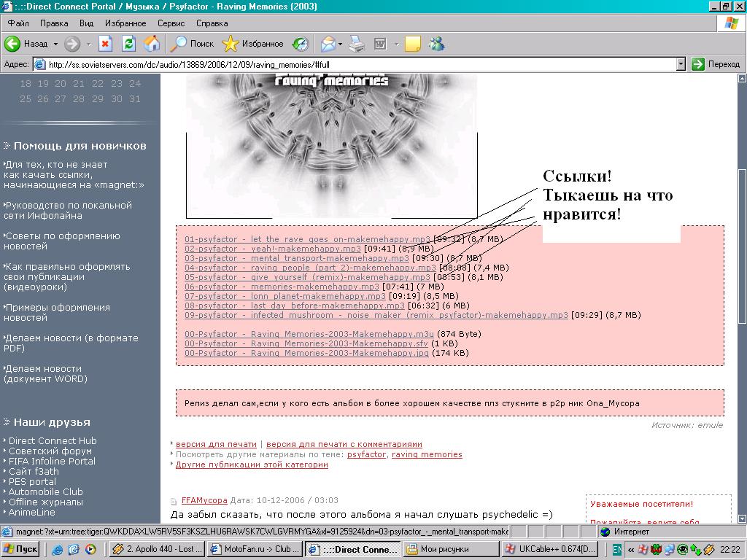
Task: Open the Сервис menu
Action: (x=171, y=23)
